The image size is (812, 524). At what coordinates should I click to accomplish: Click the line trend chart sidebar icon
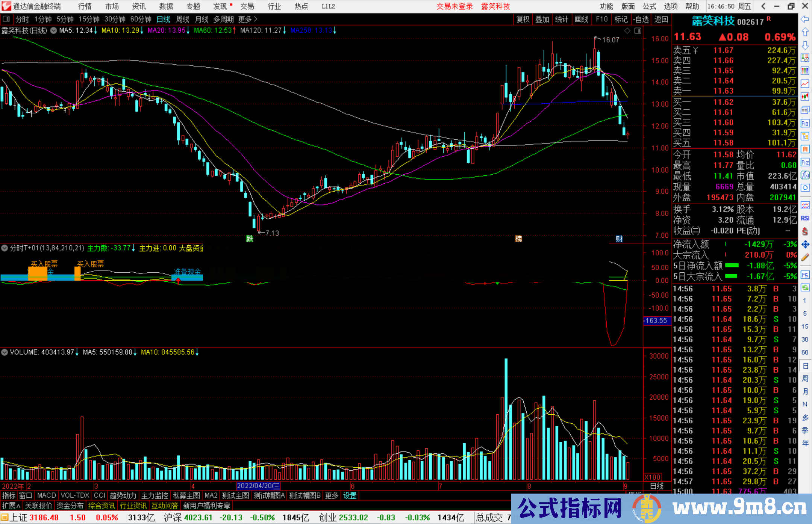coord(805,83)
